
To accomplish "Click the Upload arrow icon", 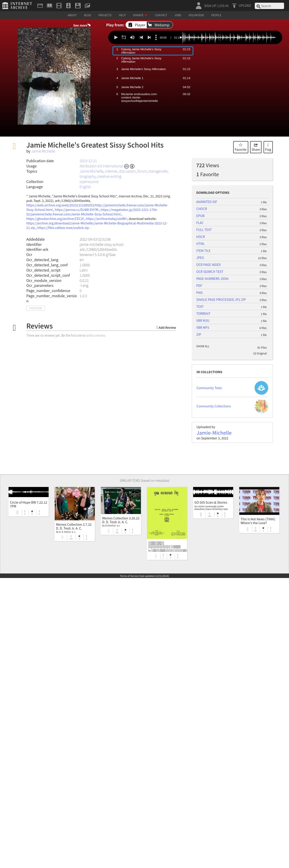I will coord(234,6).
